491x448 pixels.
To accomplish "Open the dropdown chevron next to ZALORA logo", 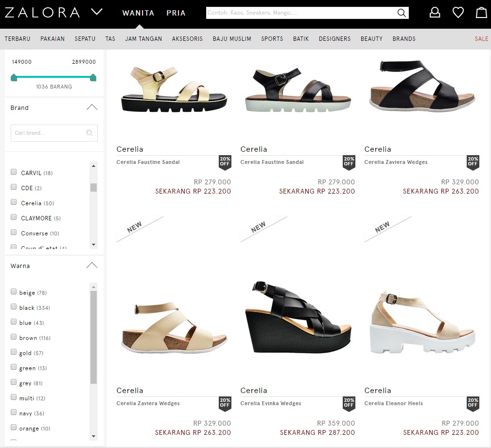I will [x=96, y=12].
